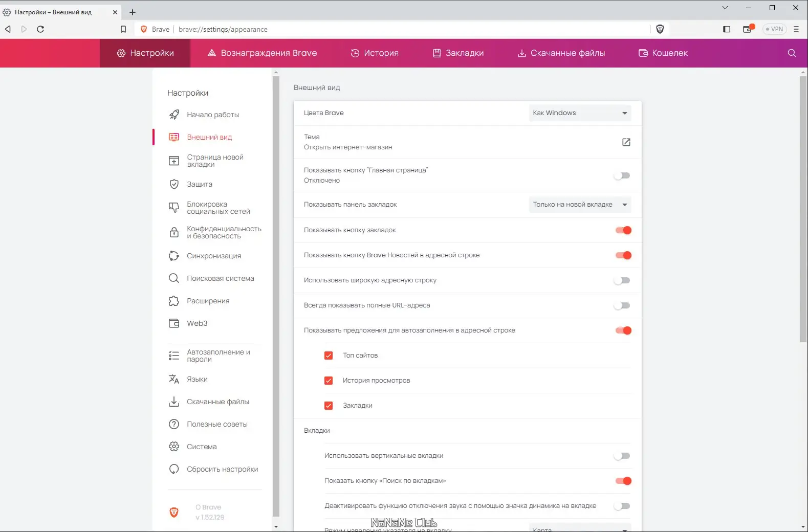Click the settings search magnifier icon
808x532 pixels.
click(x=791, y=53)
